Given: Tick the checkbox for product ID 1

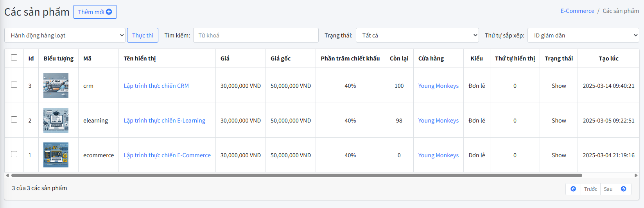Looking at the screenshot, I should click(14, 154).
